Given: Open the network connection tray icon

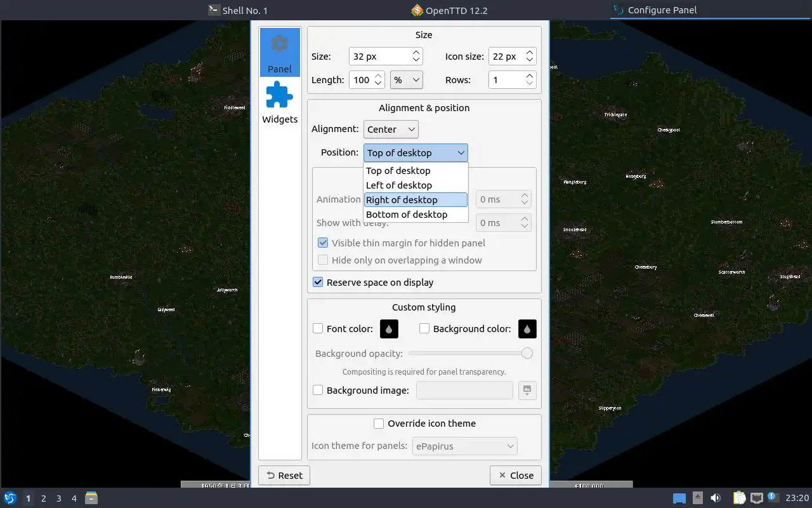Looking at the screenshot, I should pos(756,498).
